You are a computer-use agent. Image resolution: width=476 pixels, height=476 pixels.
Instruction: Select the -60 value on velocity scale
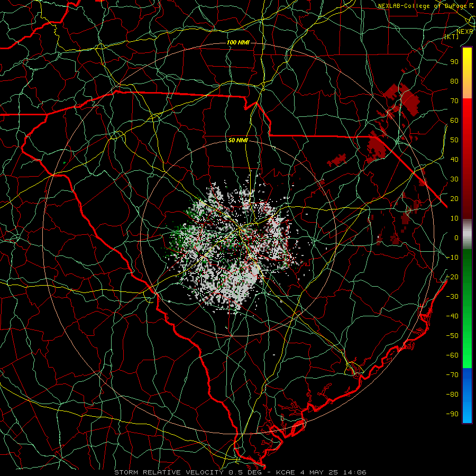coord(452,355)
